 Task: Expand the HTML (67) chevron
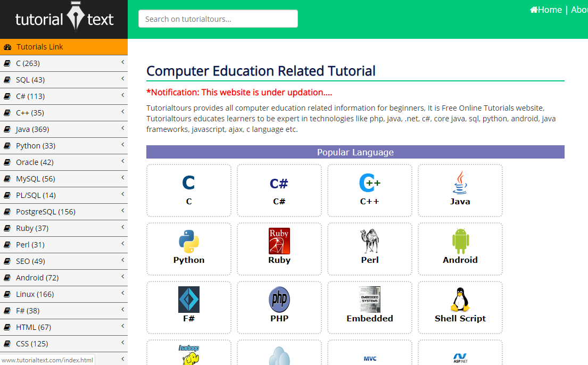pyautogui.click(x=122, y=326)
